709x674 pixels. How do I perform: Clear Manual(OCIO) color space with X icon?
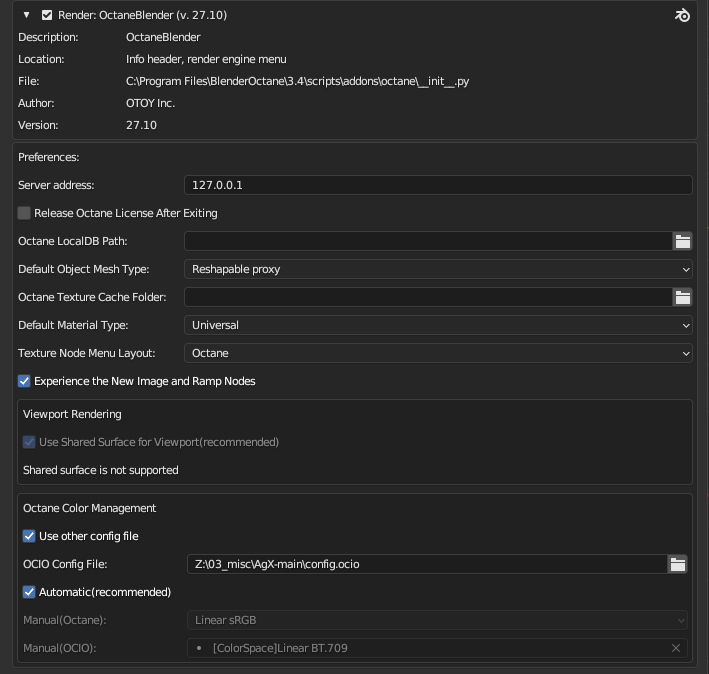tap(676, 648)
